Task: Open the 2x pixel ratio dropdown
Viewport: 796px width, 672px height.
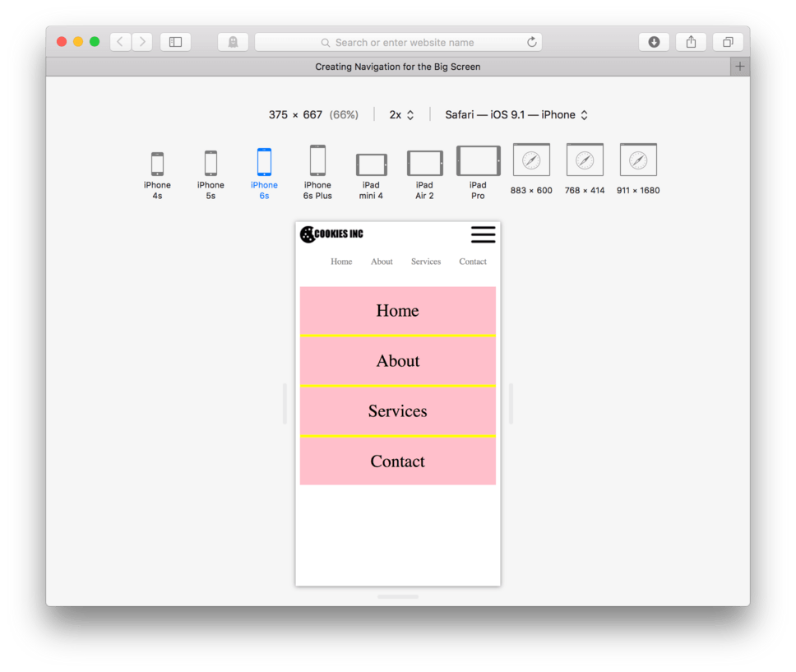Action: point(401,115)
